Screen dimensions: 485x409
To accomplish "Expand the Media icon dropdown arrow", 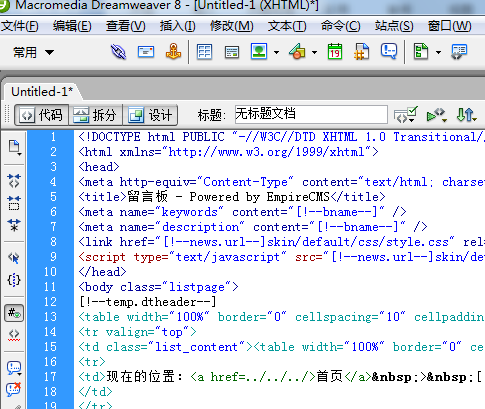I will coord(314,52).
